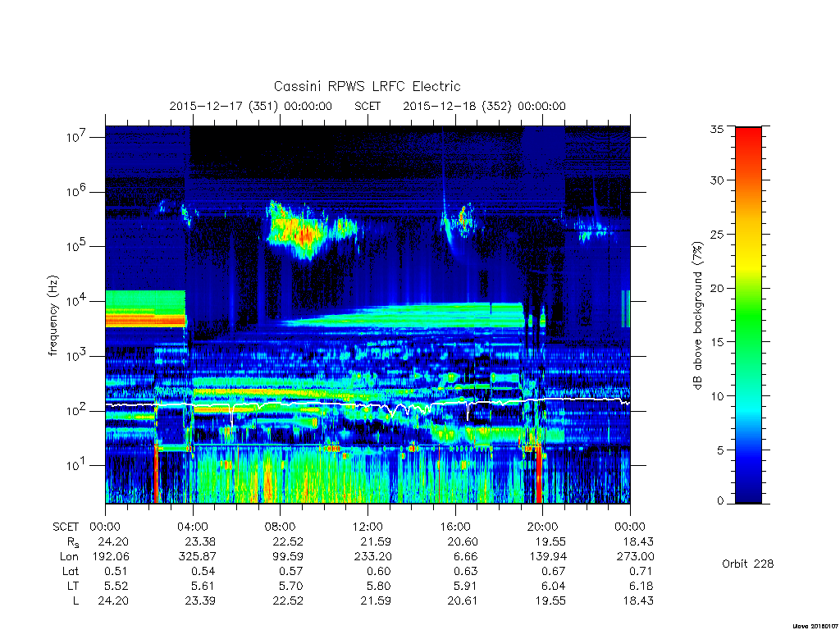Click the 'Lon' row label

tap(69, 557)
